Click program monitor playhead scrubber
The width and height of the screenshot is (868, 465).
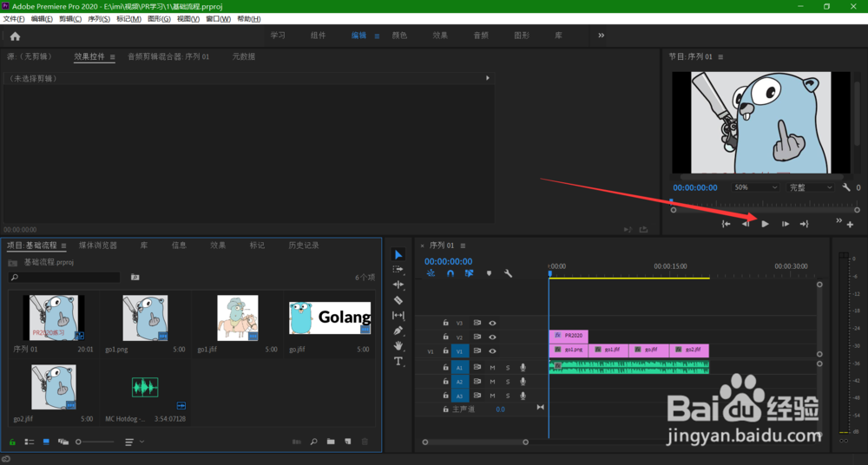(672, 201)
